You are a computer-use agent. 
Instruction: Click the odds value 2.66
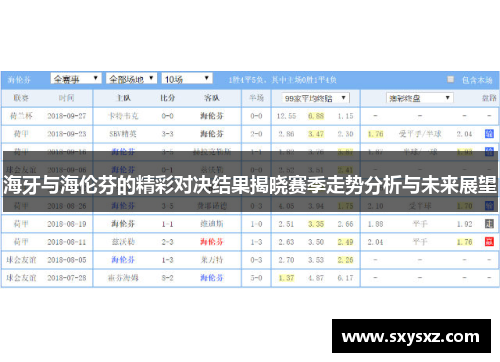[x=345, y=224]
